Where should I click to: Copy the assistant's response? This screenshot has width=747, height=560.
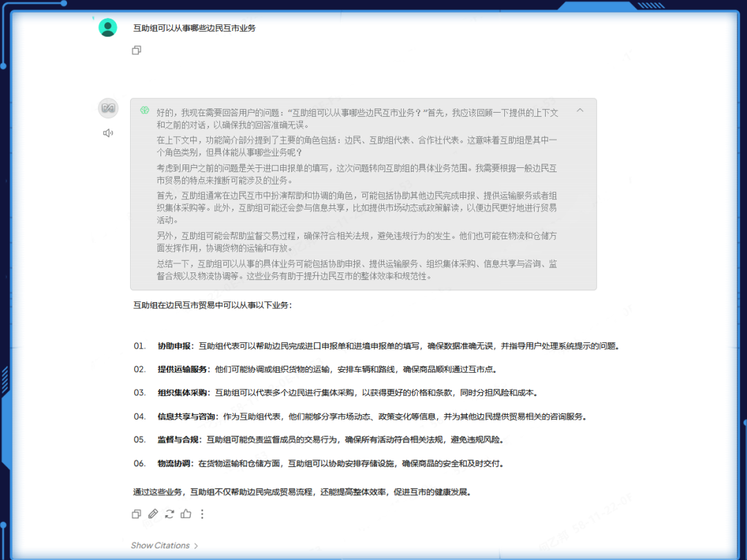point(136,514)
